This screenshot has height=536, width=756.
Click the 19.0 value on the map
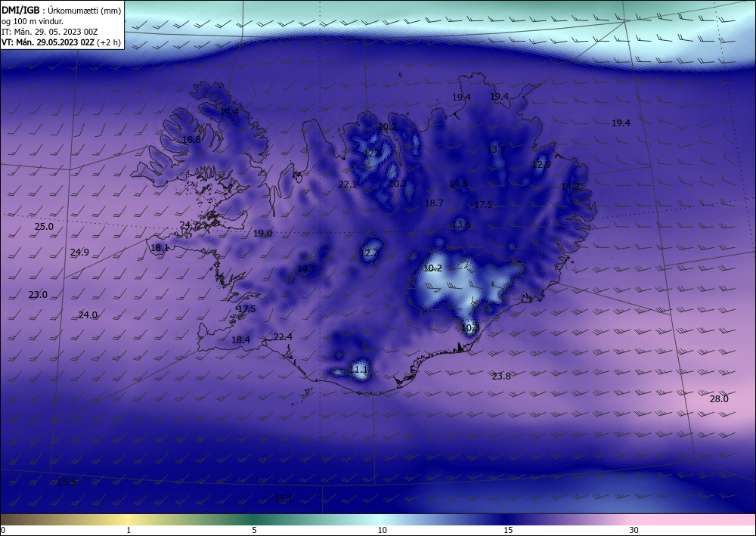pos(263,234)
